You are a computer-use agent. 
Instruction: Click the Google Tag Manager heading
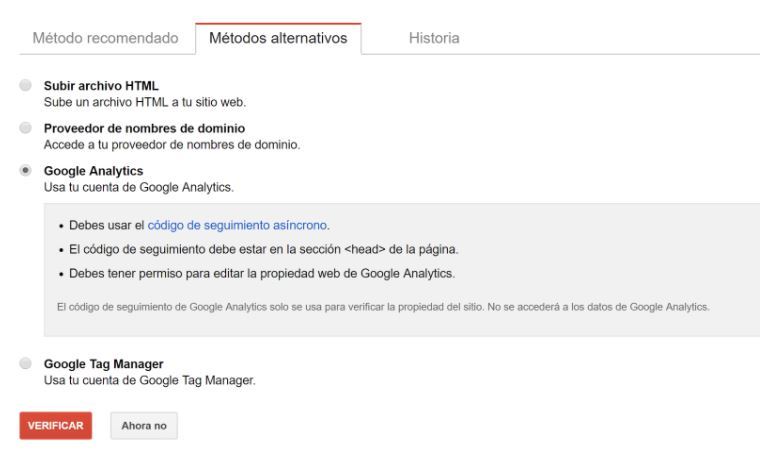tap(104, 364)
